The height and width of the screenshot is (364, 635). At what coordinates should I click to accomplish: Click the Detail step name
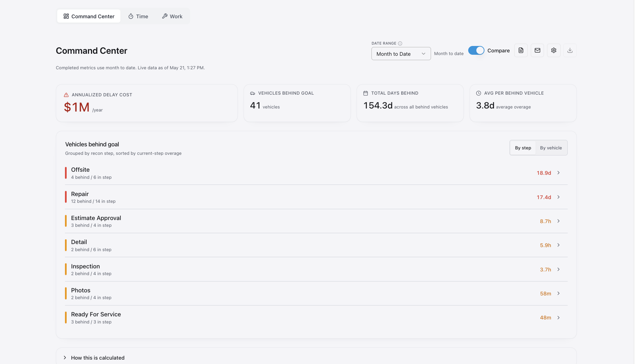tap(79, 242)
